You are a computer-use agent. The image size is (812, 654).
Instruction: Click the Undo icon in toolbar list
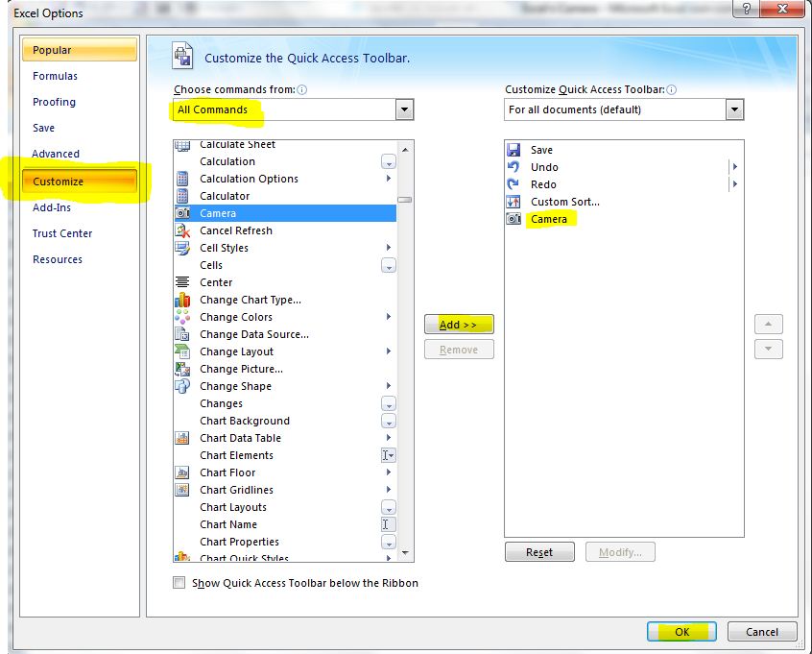coord(513,167)
